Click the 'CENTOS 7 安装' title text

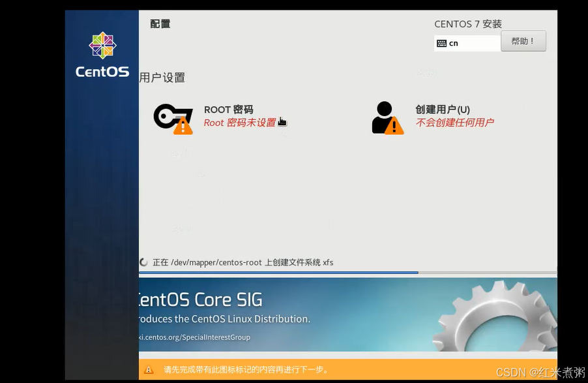pos(468,24)
